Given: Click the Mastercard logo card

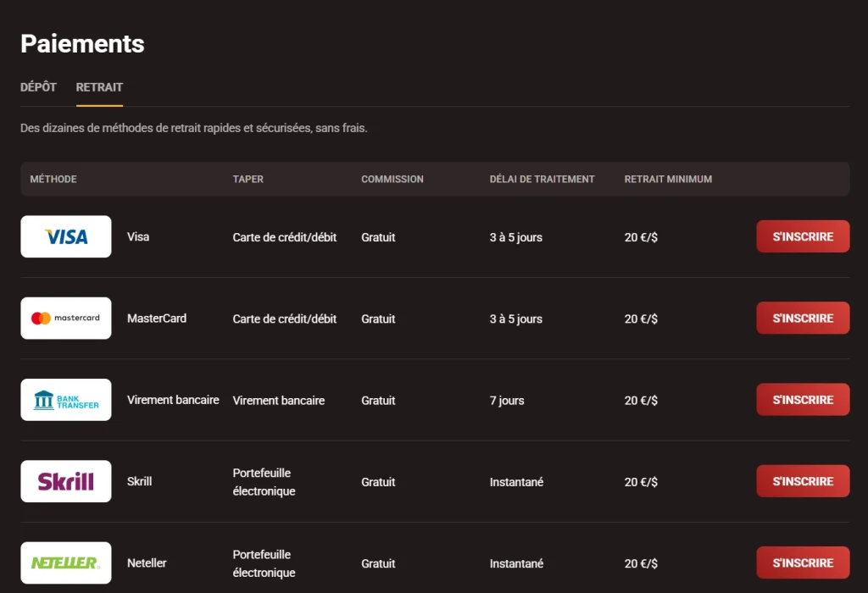Looking at the screenshot, I should pos(66,318).
